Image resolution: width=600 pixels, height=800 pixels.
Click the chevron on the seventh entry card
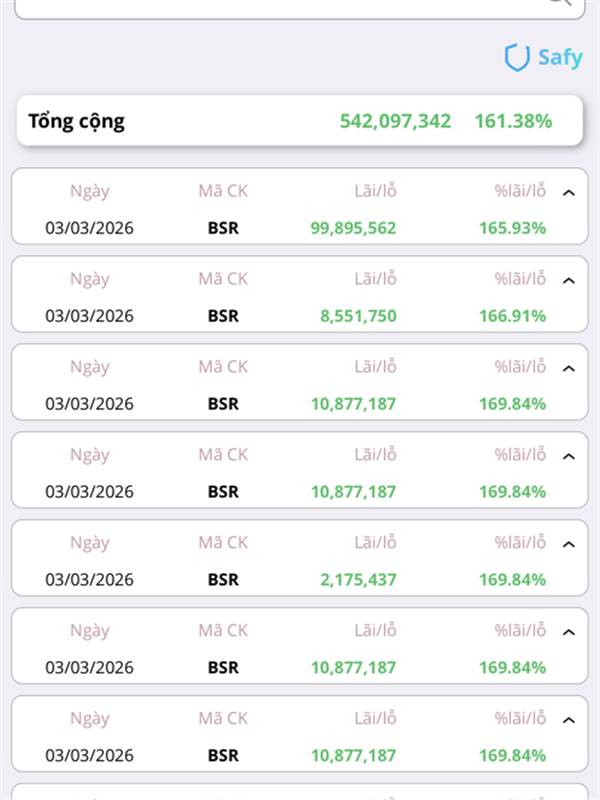[569, 720]
